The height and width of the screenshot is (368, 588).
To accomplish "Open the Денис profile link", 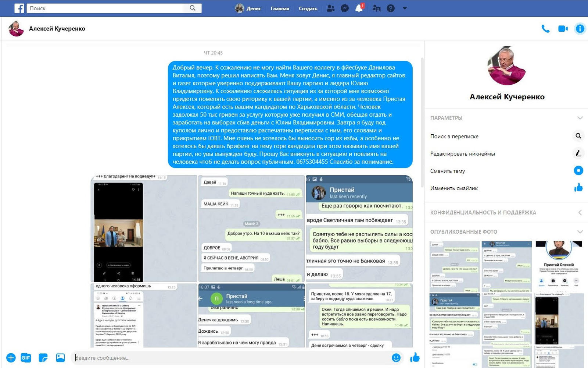I will (248, 8).
